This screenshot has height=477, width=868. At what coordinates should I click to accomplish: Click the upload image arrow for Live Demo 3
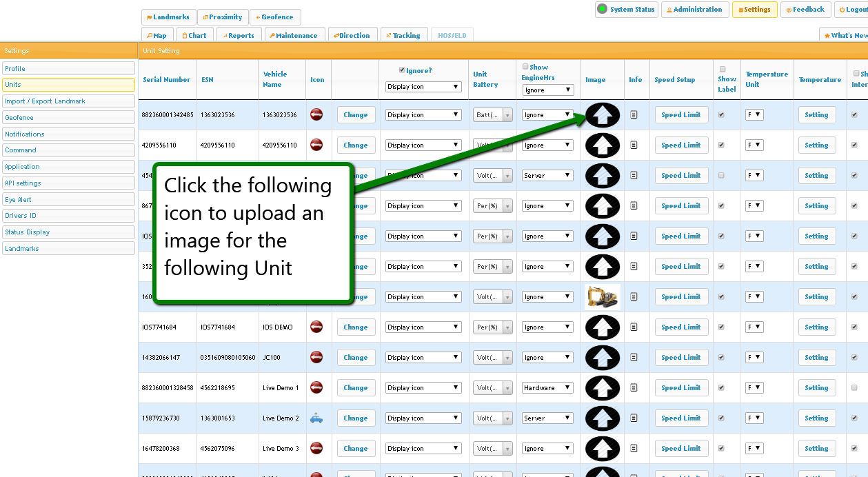point(602,449)
